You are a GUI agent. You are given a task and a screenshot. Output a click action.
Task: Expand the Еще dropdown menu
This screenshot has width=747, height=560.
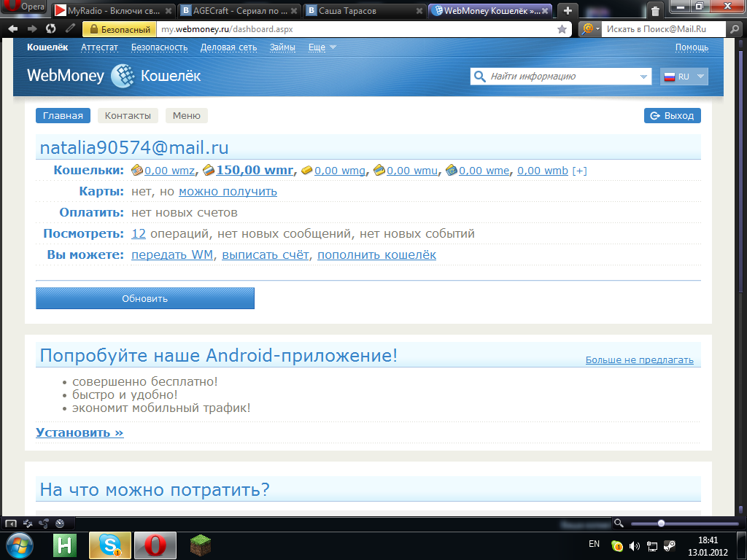[322, 47]
